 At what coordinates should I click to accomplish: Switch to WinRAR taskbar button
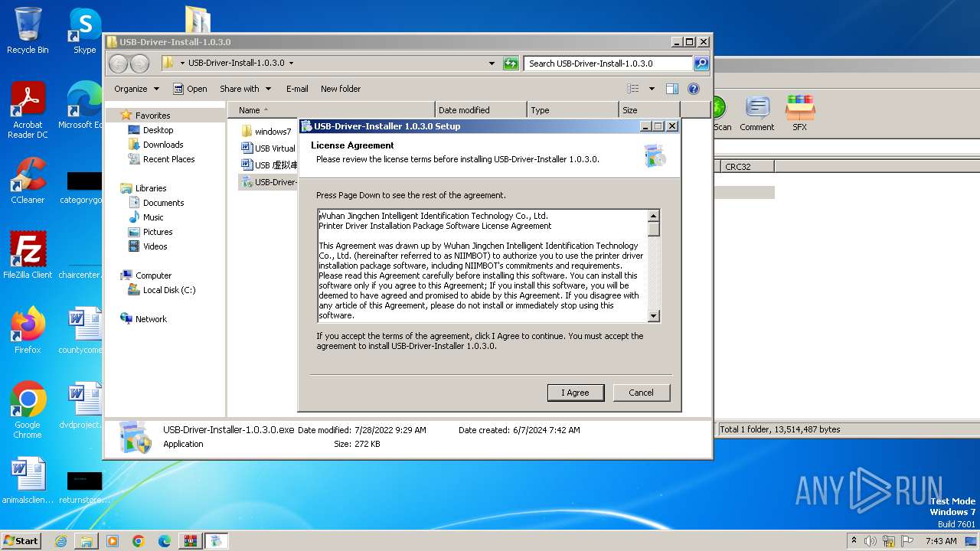pyautogui.click(x=190, y=541)
